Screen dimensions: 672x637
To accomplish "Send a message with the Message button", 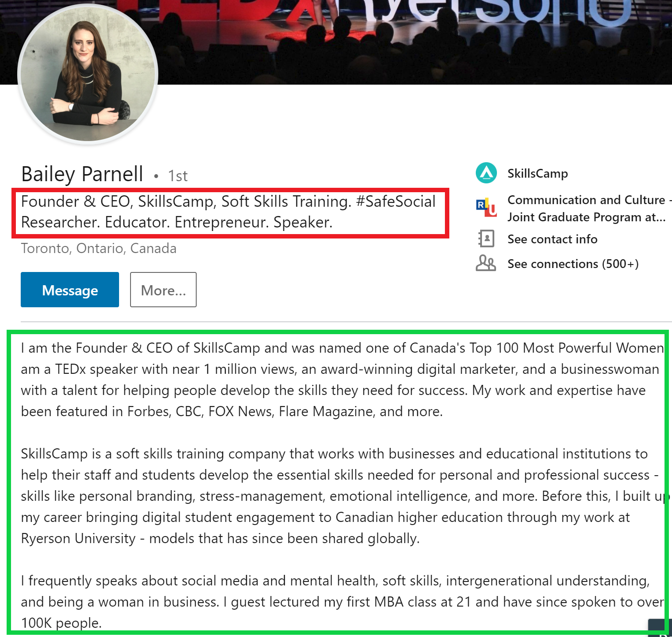I will click(70, 290).
